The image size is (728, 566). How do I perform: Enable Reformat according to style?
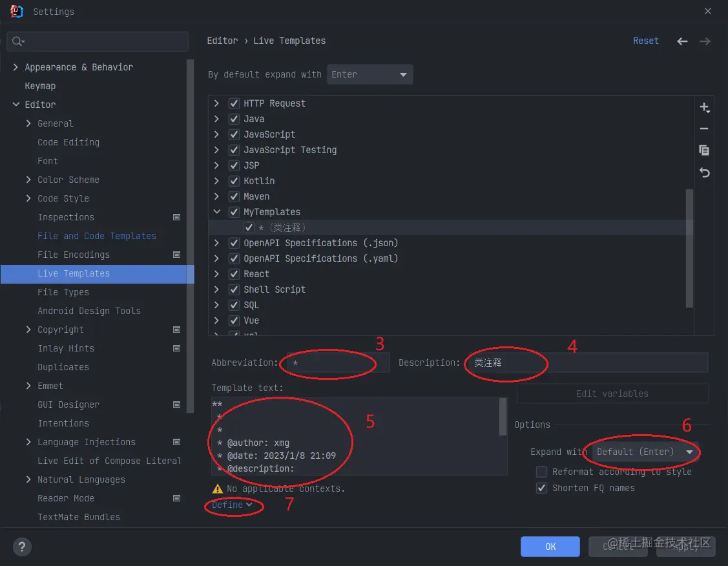541,472
